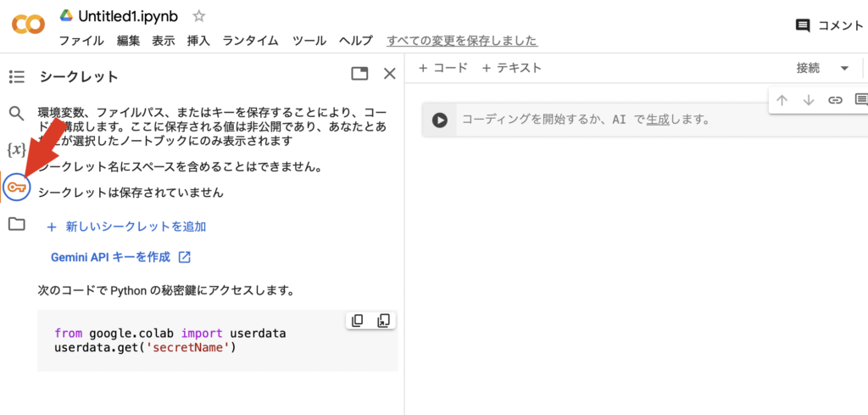Insert the snippet into a code cell

pos(384,321)
